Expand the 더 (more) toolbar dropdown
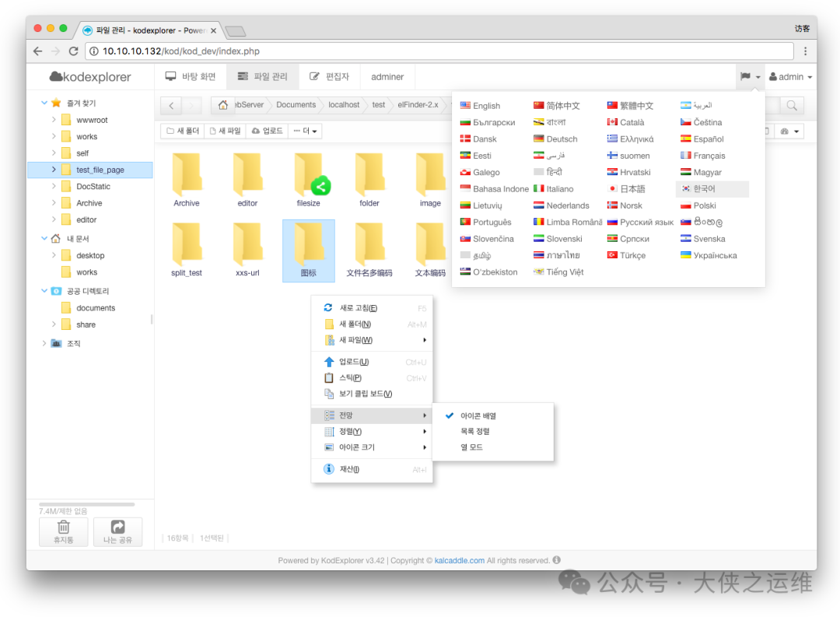 (x=304, y=131)
